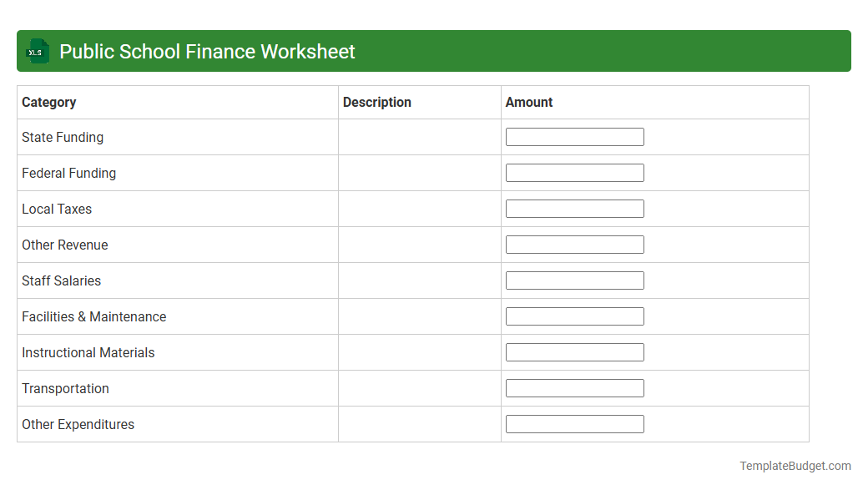The width and height of the screenshot is (868, 490).
Task: Click the Local Taxes amount field
Action: (x=574, y=208)
